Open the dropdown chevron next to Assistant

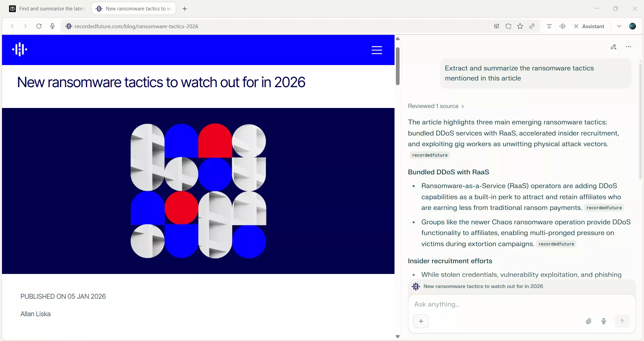[x=619, y=26]
